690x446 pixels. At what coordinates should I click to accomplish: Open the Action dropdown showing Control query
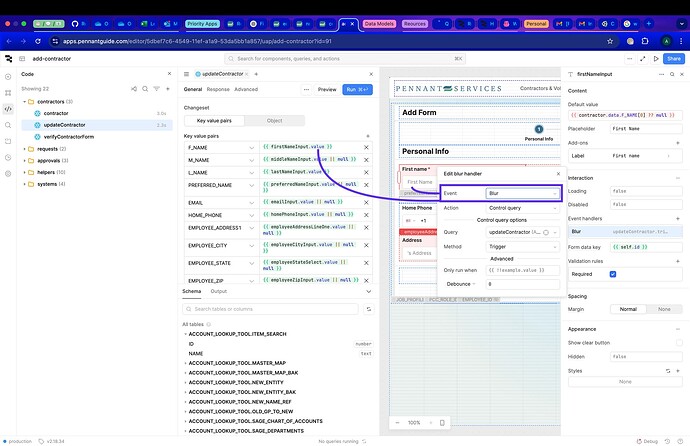coord(522,208)
